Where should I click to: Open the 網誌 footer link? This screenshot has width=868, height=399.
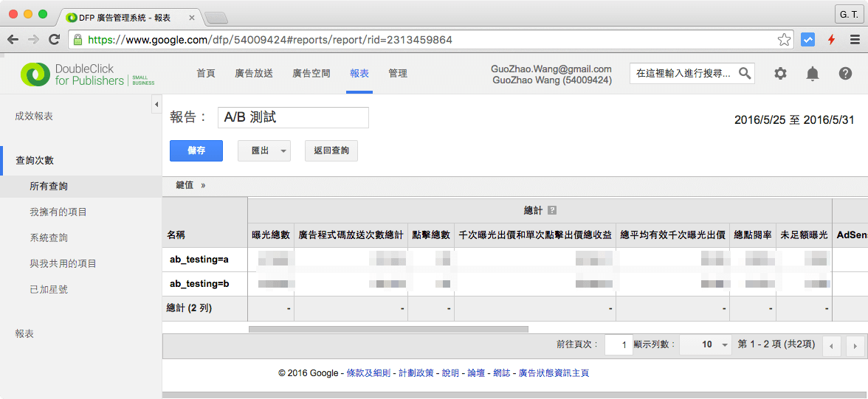pos(501,373)
